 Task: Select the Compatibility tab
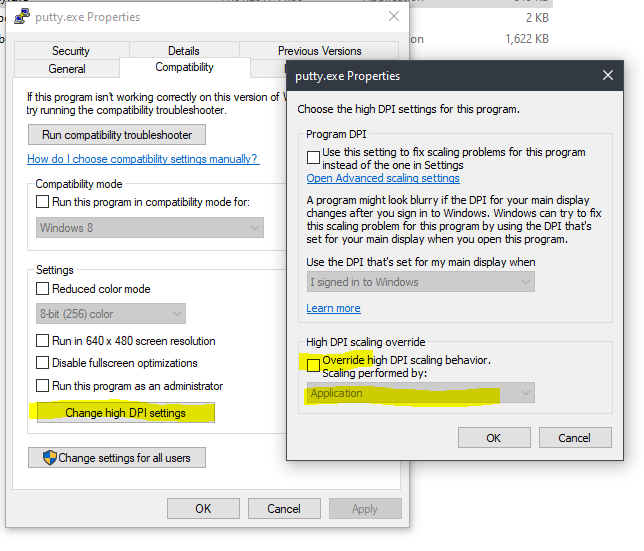184,67
